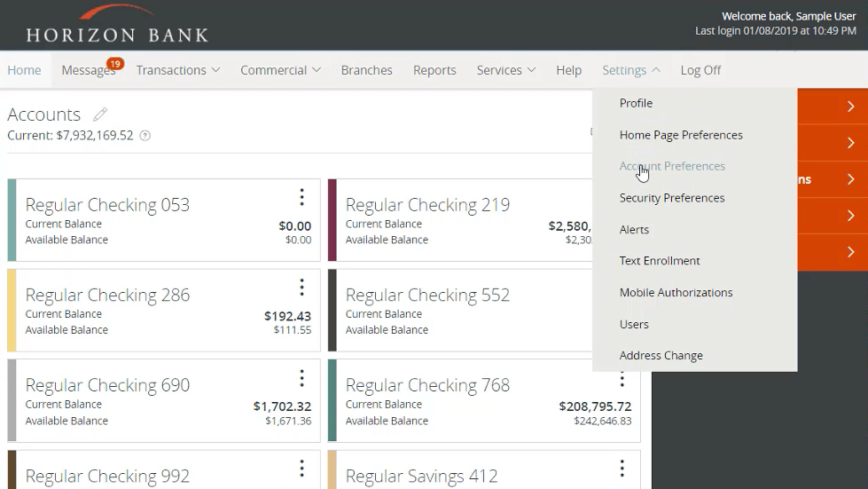Open three-dot menu for Regular Checking 053
Image resolution: width=868 pixels, height=489 pixels.
[301, 197]
